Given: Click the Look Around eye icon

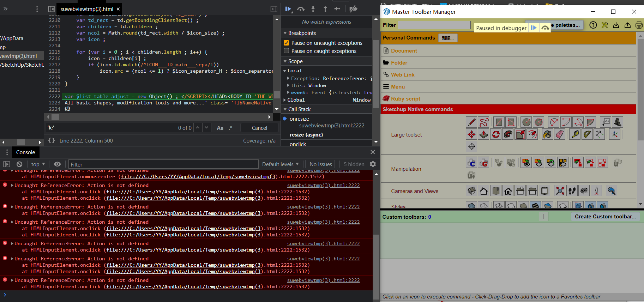Looking at the screenshot, I should (584, 191).
